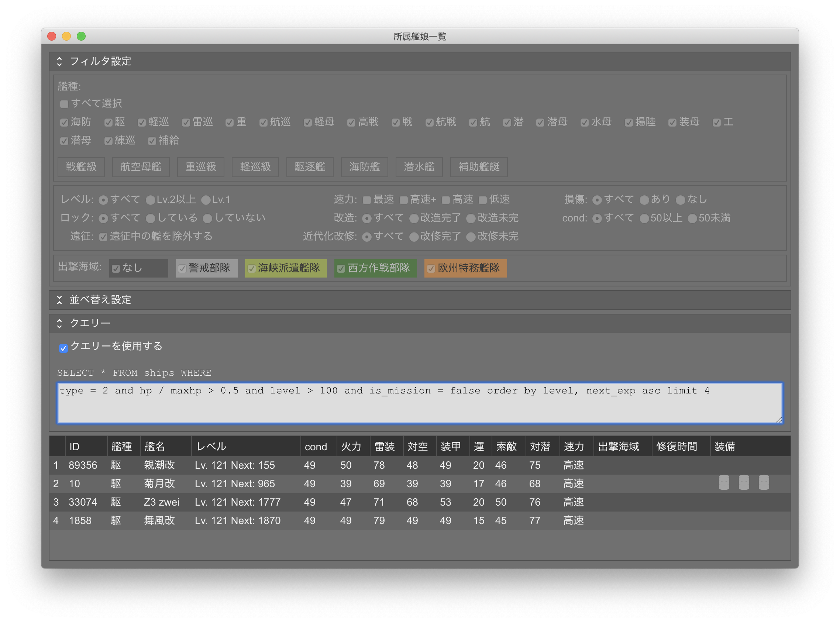Screen dimensions: 840x623
Task: Collapse the クエリー section
Action: [x=59, y=323]
